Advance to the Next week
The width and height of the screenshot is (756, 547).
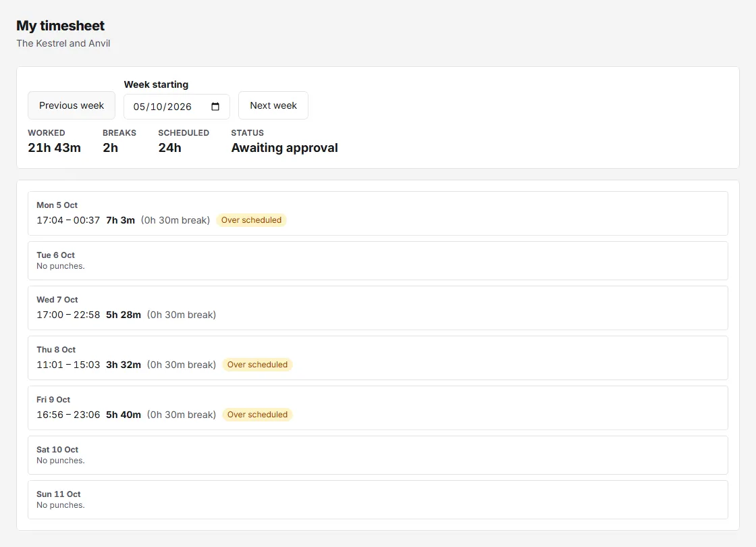(273, 105)
